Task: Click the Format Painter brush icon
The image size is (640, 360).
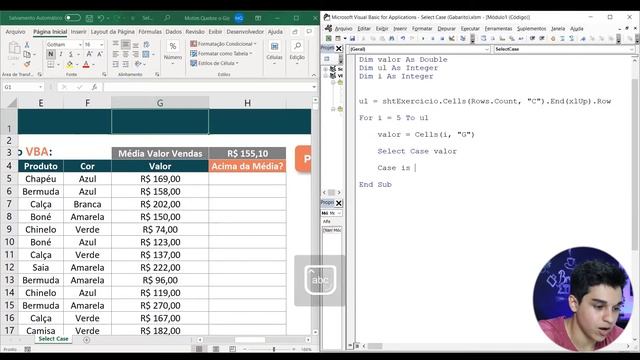Action: point(27,64)
